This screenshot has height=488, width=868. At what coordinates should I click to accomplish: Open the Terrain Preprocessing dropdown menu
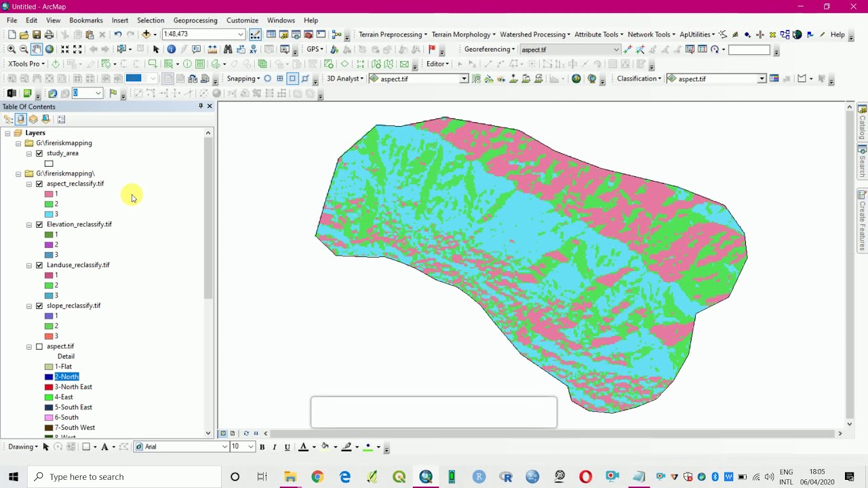tap(393, 35)
